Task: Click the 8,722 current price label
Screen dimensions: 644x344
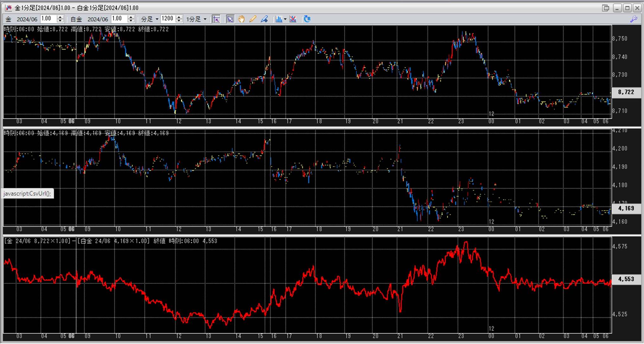Action: [626, 92]
